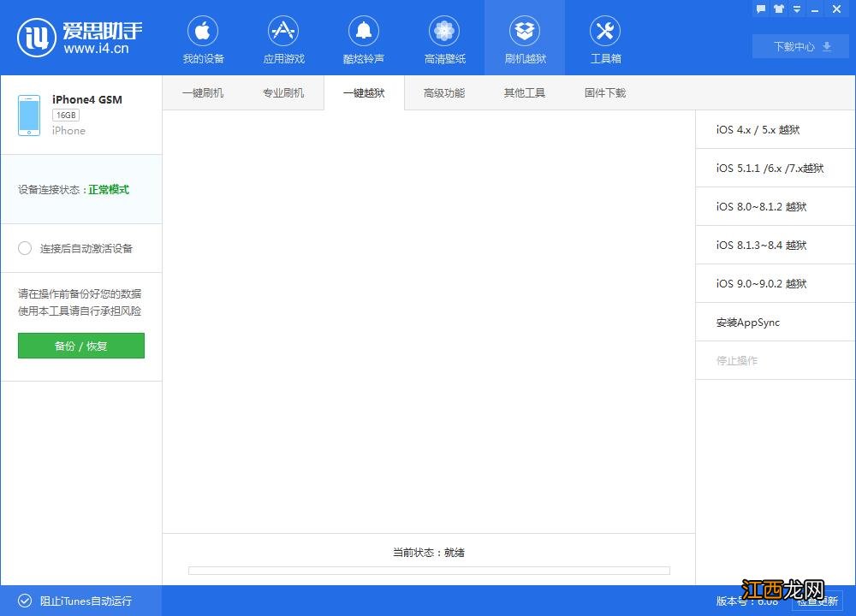Screen dimensions: 856x616
Task: Minimize the i4 assistant window
Action: coord(815,9)
